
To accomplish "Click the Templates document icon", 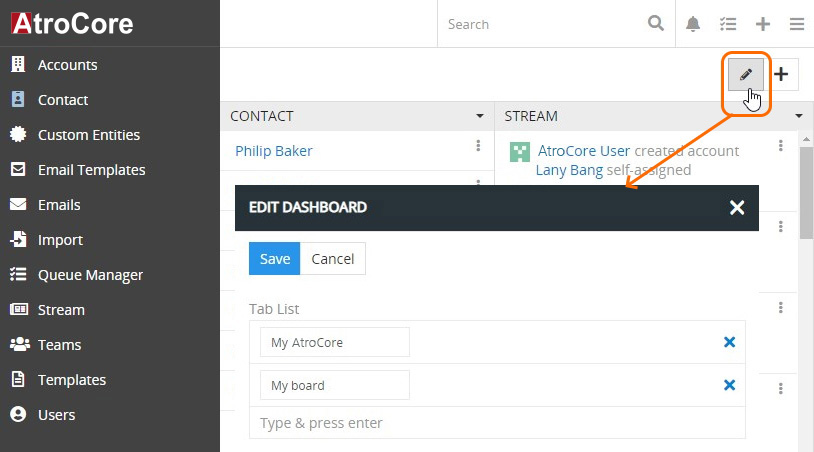I will pos(18,379).
